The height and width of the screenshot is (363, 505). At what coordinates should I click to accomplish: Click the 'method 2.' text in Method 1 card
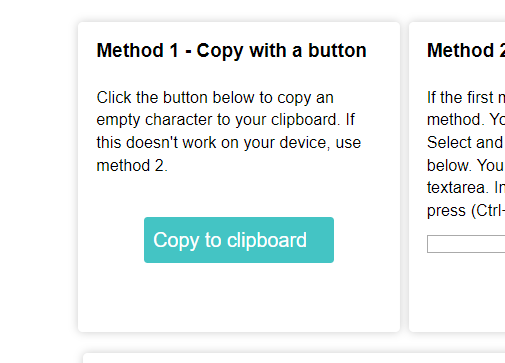pos(132,166)
